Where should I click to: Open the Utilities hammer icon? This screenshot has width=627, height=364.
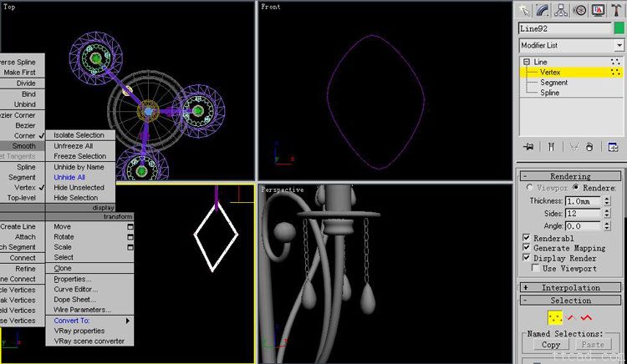point(616,10)
